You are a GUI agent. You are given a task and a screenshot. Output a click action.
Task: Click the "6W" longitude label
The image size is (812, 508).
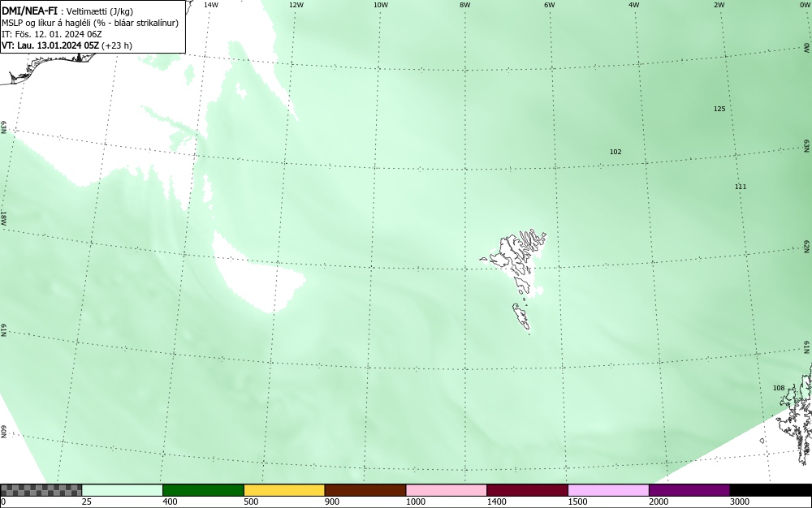[550, 5]
